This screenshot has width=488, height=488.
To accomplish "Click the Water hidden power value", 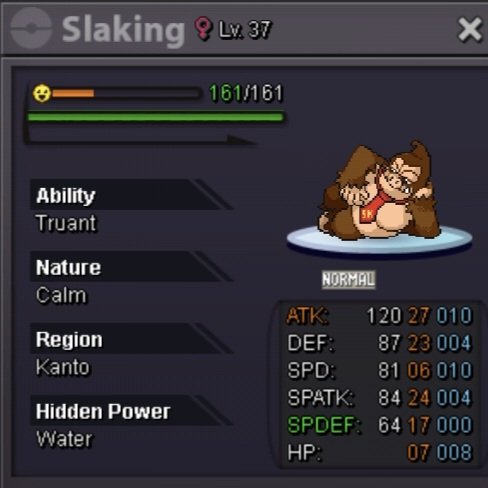I will (x=64, y=439).
